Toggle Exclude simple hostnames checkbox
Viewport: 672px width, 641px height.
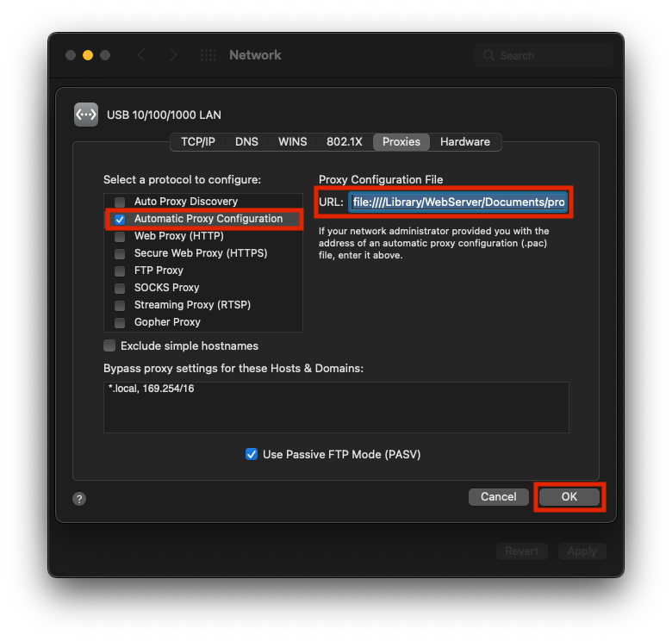pyautogui.click(x=109, y=345)
